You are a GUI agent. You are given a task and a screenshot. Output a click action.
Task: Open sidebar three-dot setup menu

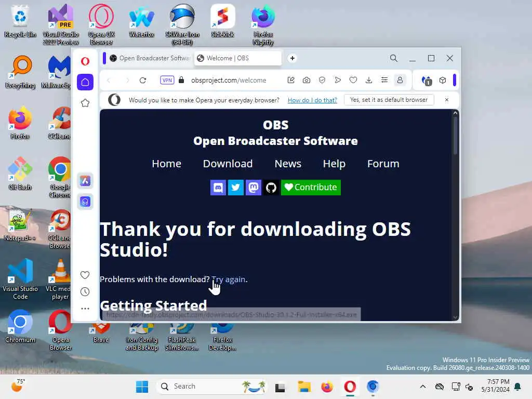pos(85,309)
